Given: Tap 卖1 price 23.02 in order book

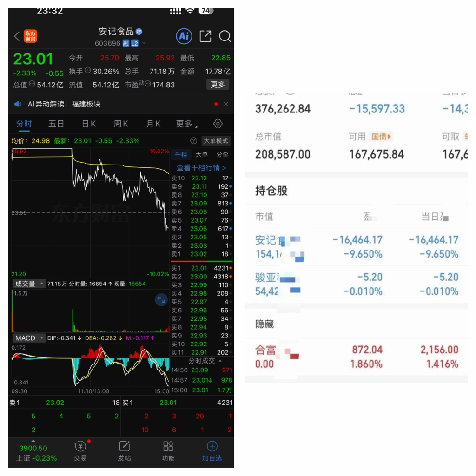Looking at the screenshot, I should coord(202,254).
